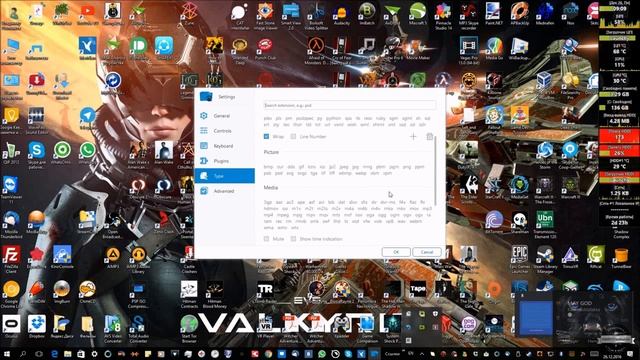The image size is (640, 360).
Task: Open the Windows Start menu
Action: pos(7,354)
